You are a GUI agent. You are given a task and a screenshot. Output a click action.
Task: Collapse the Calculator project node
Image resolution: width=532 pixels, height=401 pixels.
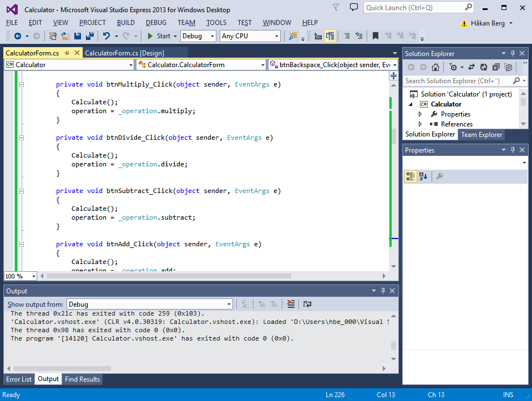[411, 104]
